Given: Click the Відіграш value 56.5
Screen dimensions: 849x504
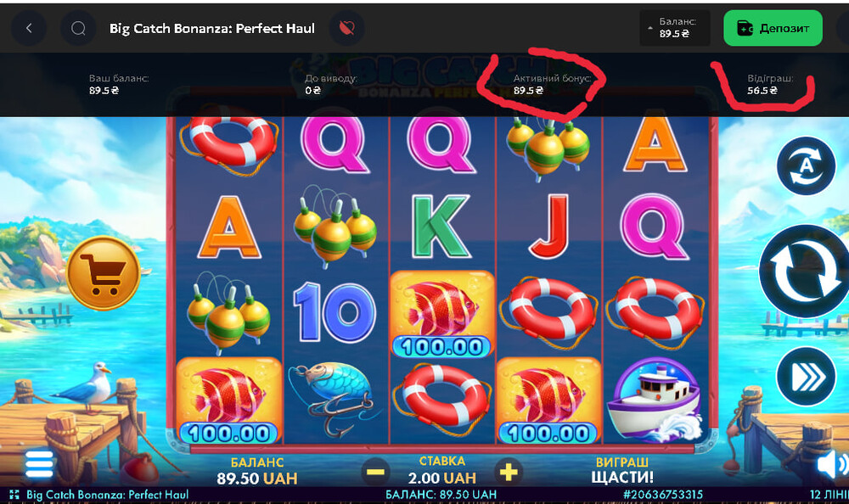Looking at the screenshot, I should (x=762, y=91).
